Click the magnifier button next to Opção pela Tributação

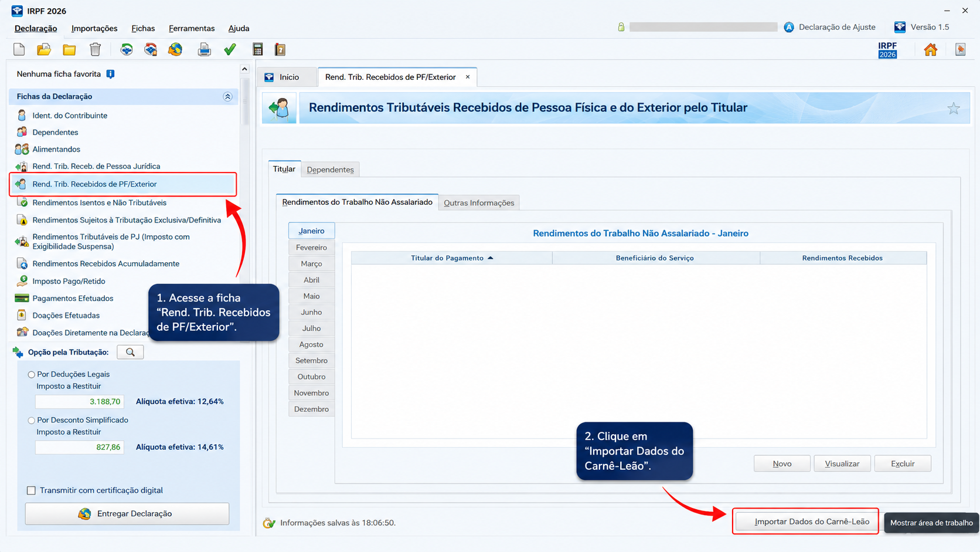pos(130,352)
